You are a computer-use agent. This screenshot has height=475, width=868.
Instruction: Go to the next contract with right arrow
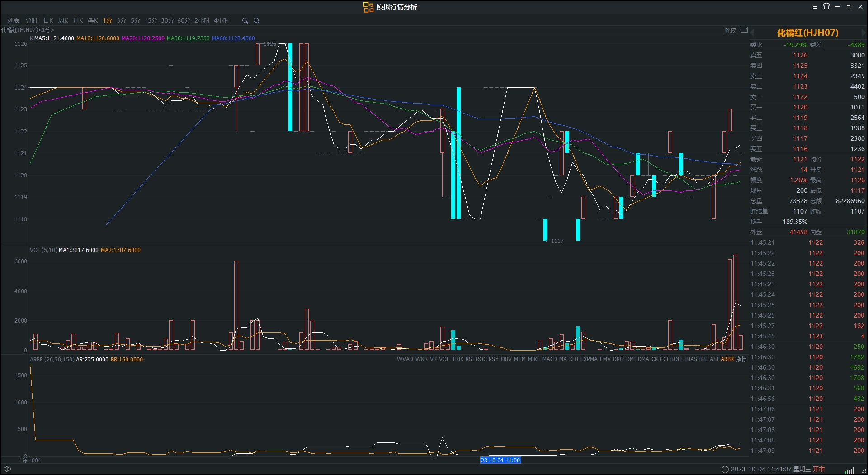(863, 33)
